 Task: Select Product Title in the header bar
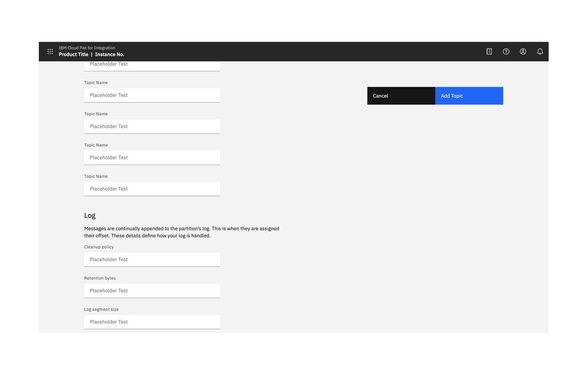coord(73,54)
